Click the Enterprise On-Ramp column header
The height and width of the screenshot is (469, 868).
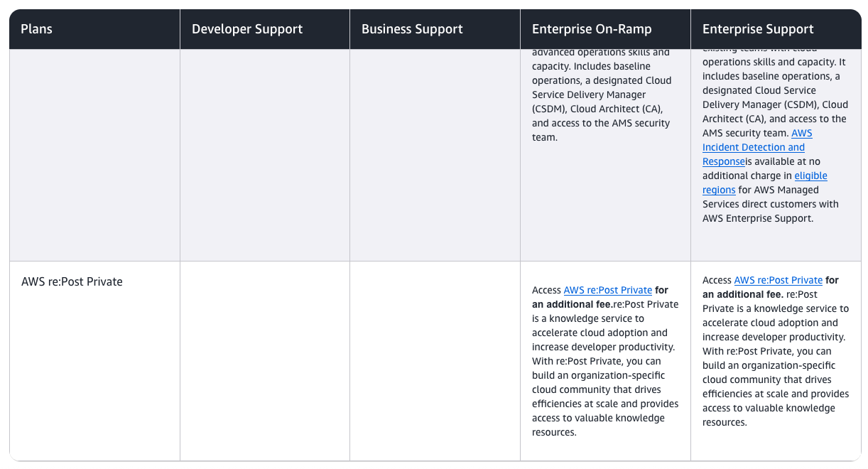pos(592,29)
